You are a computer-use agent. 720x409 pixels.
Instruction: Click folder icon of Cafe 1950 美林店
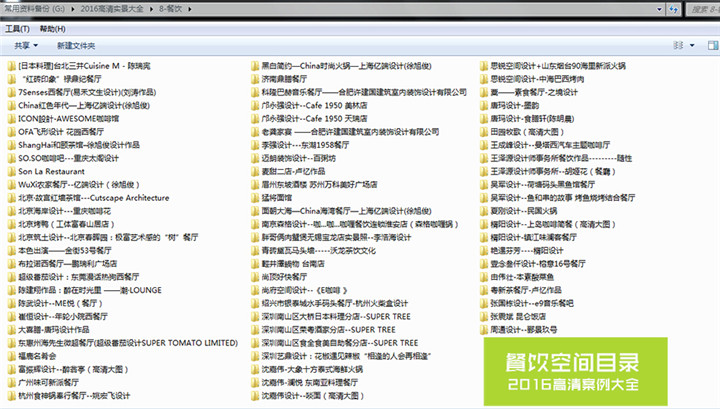[255, 106]
